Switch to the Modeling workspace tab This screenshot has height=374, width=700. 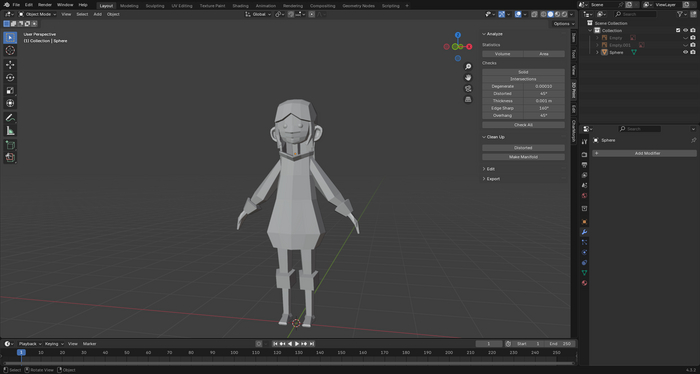pyautogui.click(x=129, y=6)
